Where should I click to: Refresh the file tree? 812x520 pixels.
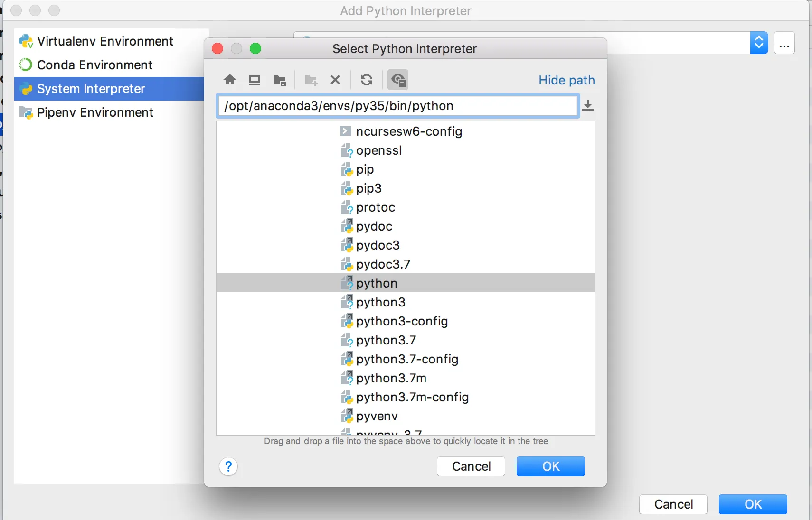coord(367,80)
